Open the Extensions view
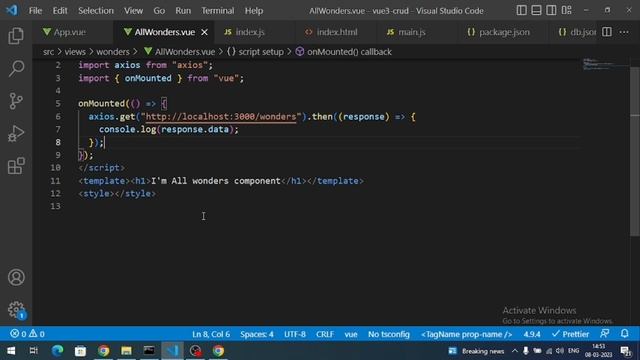The image size is (640, 360). tap(16, 166)
